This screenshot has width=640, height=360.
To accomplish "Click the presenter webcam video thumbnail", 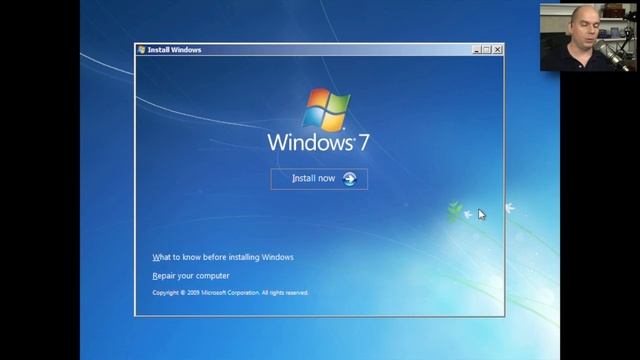I will tap(588, 37).
